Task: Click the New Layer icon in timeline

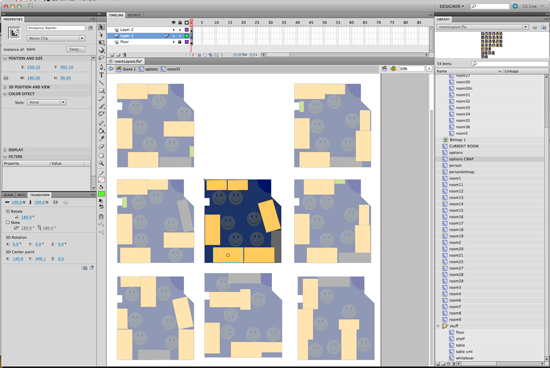Action: click(x=112, y=55)
